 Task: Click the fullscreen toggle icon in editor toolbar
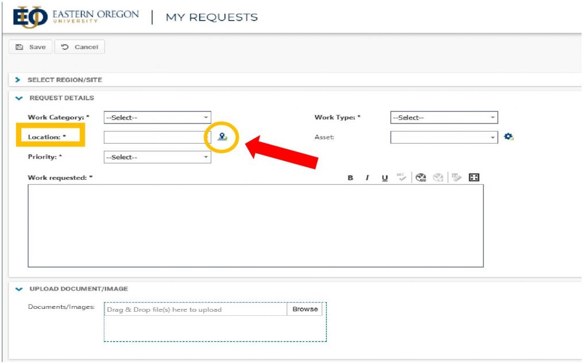474,177
